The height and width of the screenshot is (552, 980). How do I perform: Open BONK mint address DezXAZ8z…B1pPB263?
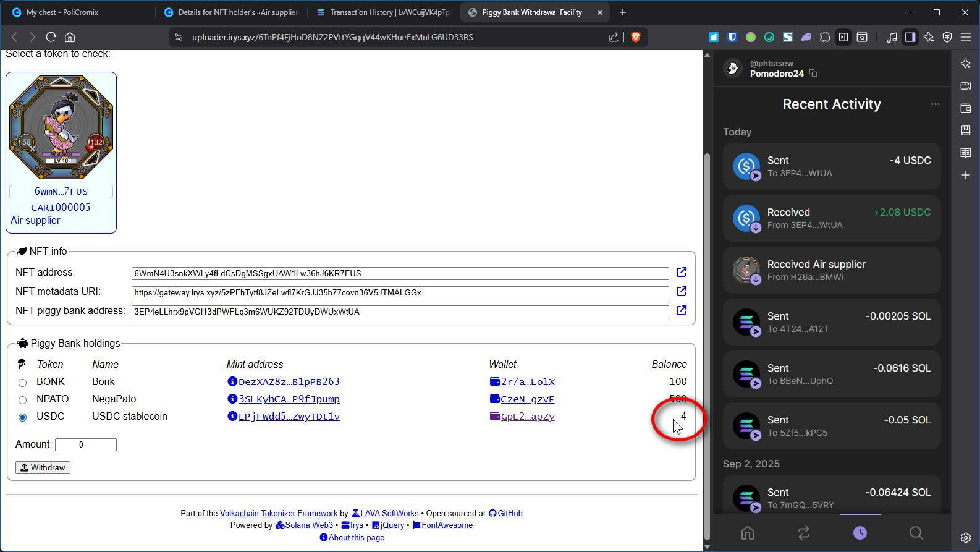[x=289, y=382]
